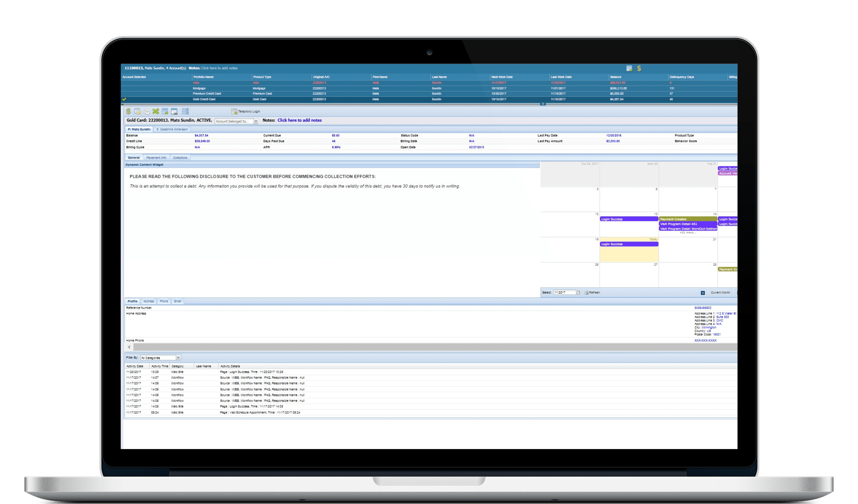Collapse the accounts grid splitter arrow
The width and height of the screenshot is (858, 504).
pos(543,104)
